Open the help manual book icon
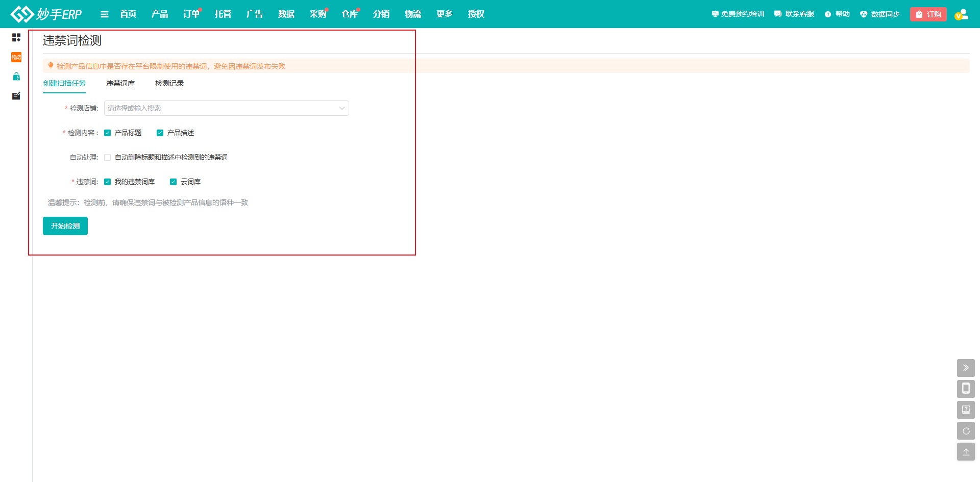Viewport: 980px width, 482px height. pyautogui.click(x=966, y=410)
